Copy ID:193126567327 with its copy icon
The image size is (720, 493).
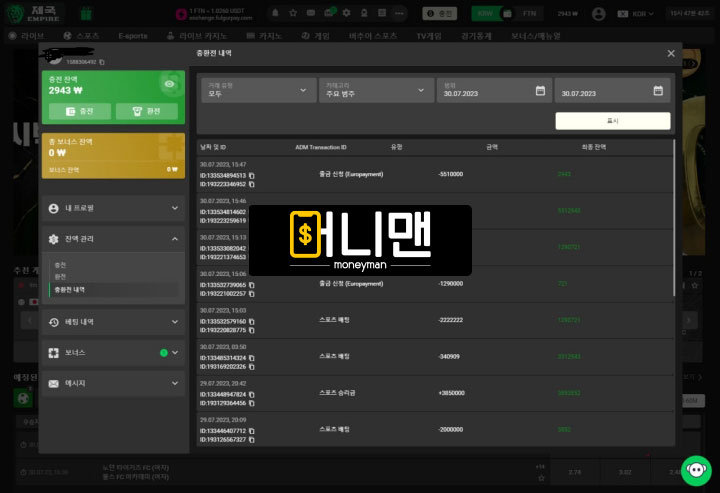pos(252,440)
